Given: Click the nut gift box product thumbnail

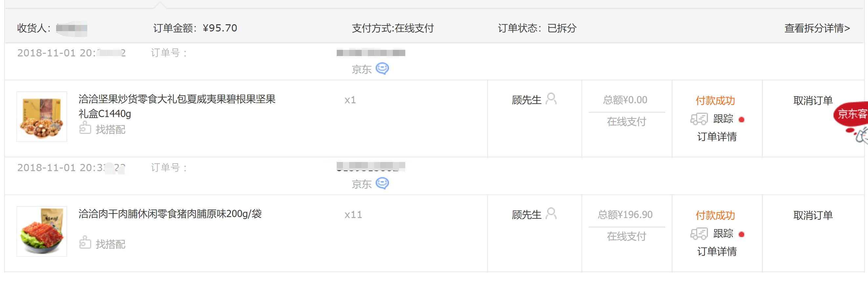Looking at the screenshot, I should (42, 116).
